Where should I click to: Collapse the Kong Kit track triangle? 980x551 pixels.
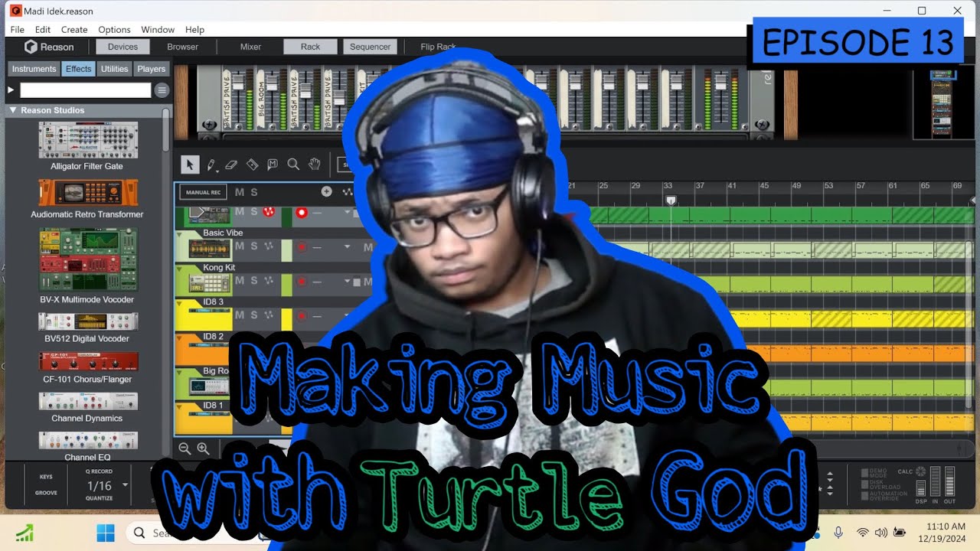point(180,269)
